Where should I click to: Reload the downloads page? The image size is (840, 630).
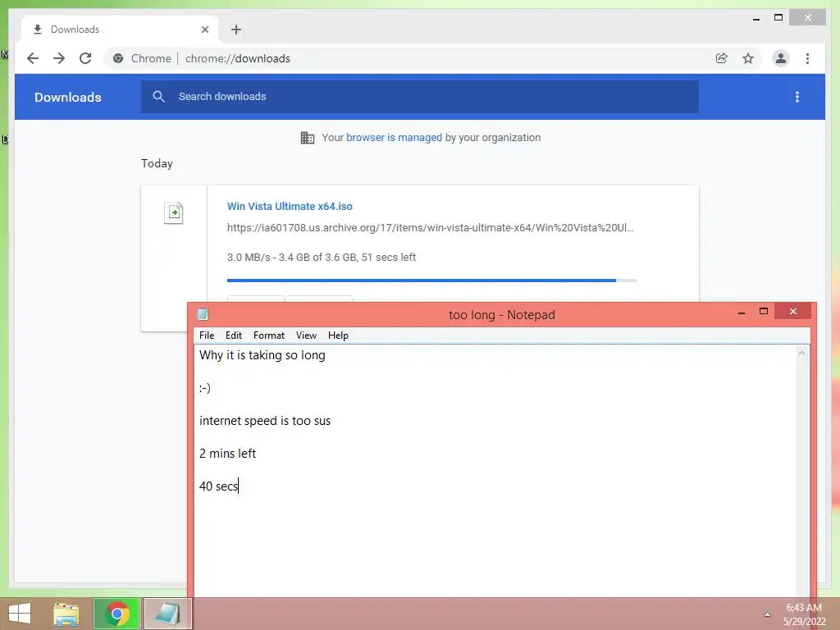85,58
